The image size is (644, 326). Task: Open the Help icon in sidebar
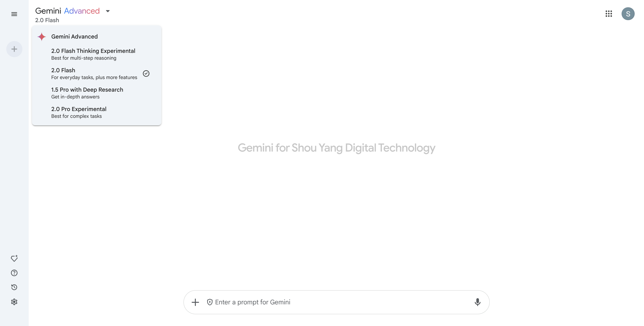[14, 273]
